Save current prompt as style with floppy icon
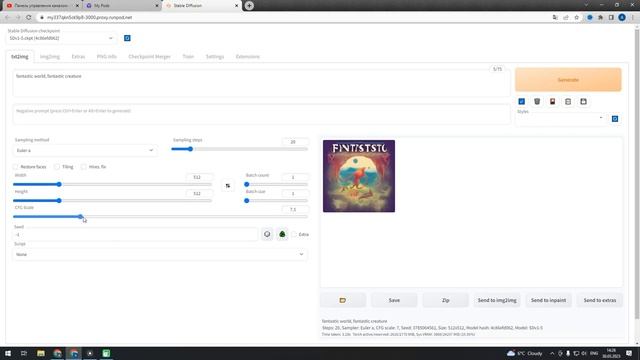The image size is (640, 360). click(584, 101)
